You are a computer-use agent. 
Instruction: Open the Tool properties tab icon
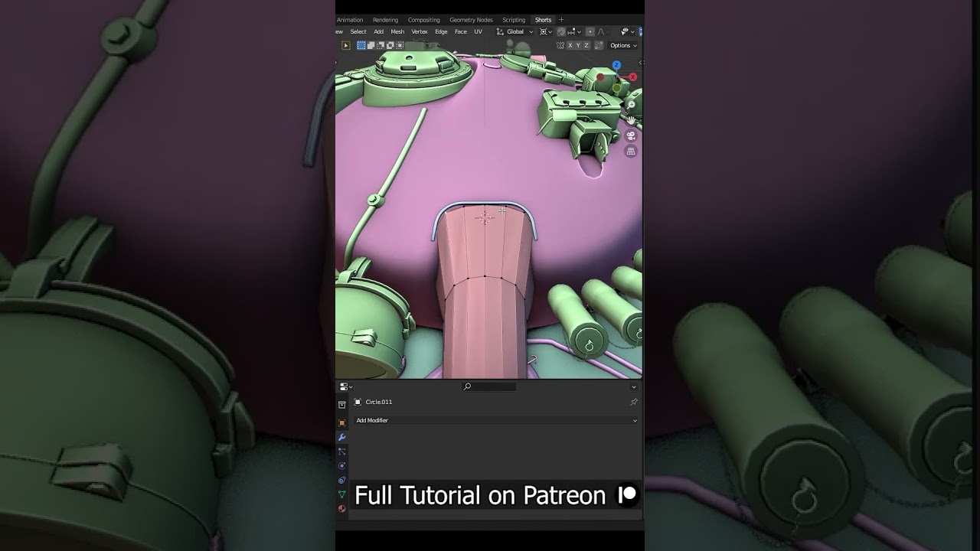tap(342, 405)
